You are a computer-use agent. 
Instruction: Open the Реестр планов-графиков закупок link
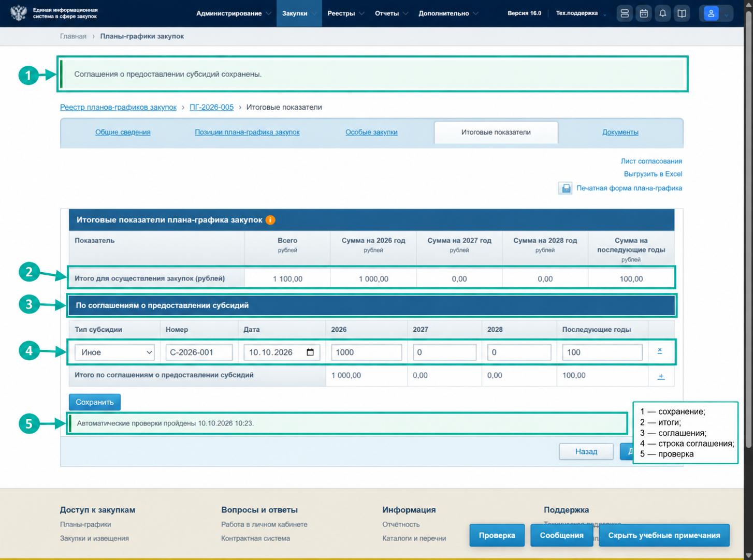coord(118,107)
